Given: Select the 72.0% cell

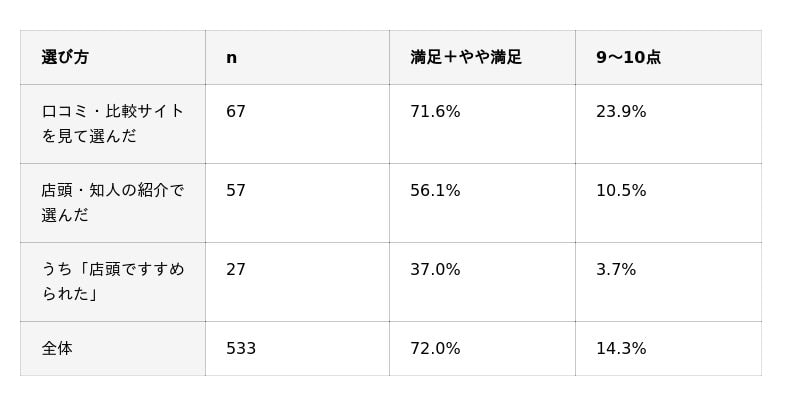Looking at the screenshot, I should [482, 348].
